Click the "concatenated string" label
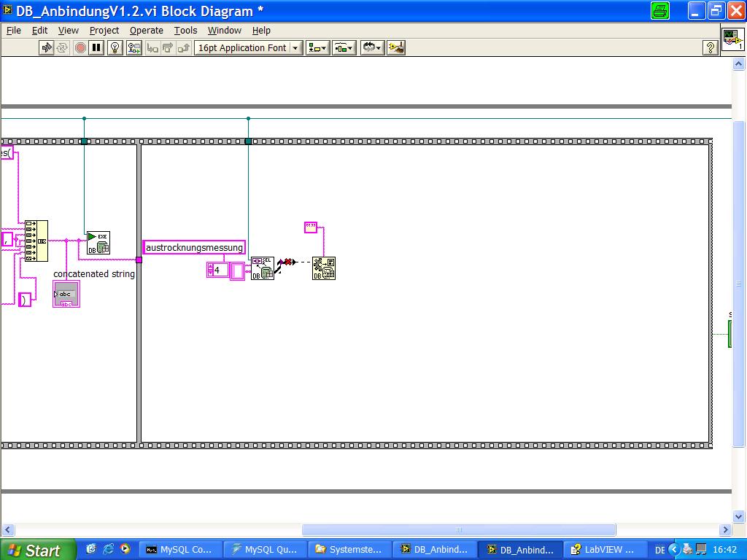Viewport: 747px width, 560px height. (x=94, y=274)
